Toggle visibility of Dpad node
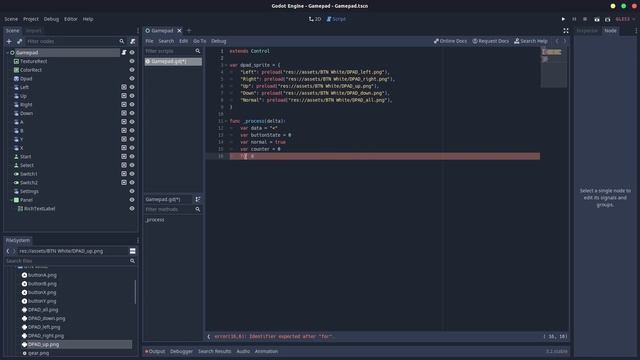Image resolution: width=640 pixels, height=360 pixels. pyautogui.click(x=132, y=78)
